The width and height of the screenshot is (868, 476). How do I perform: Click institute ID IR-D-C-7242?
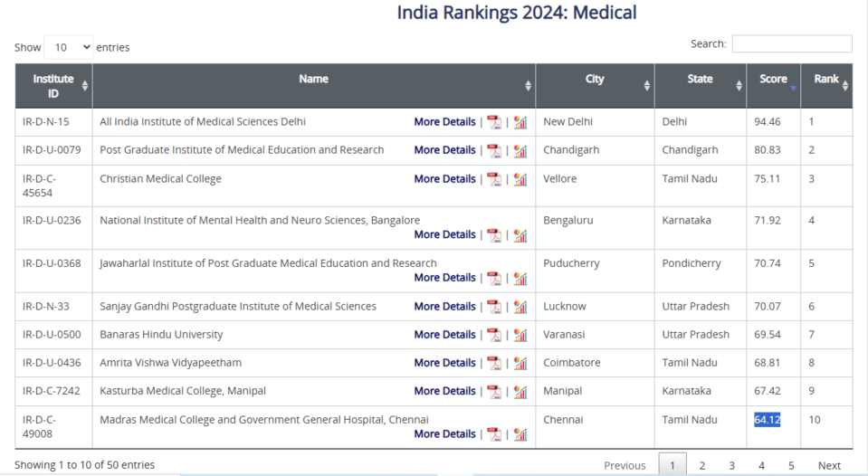coord(51,391)
